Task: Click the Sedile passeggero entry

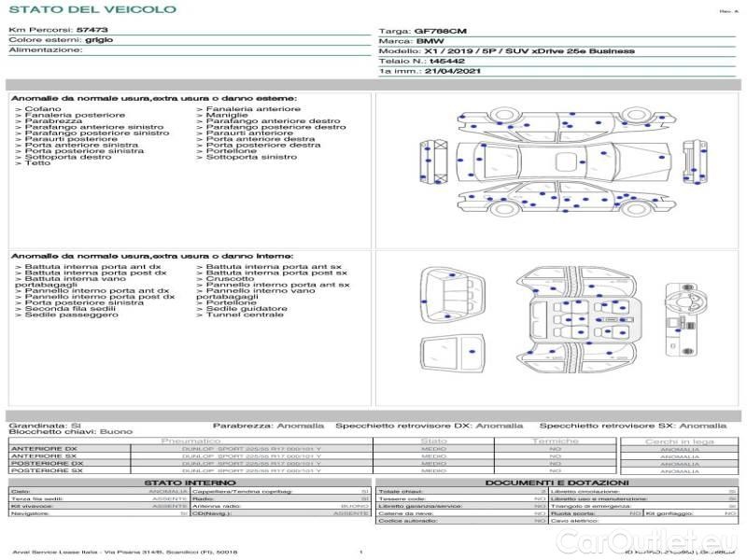Action: (x=66, y=315)
